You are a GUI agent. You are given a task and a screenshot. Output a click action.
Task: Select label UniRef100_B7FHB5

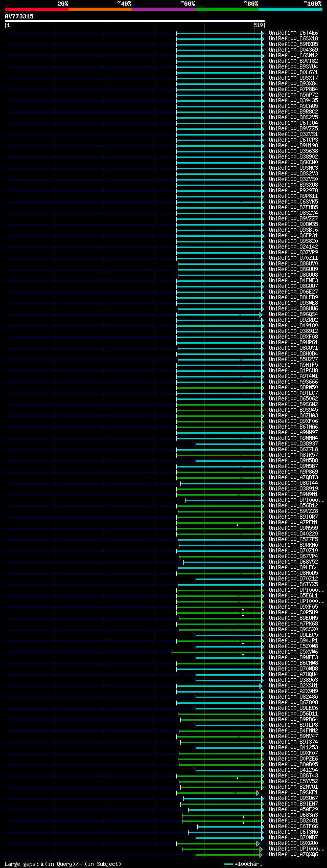pos(293,207)
